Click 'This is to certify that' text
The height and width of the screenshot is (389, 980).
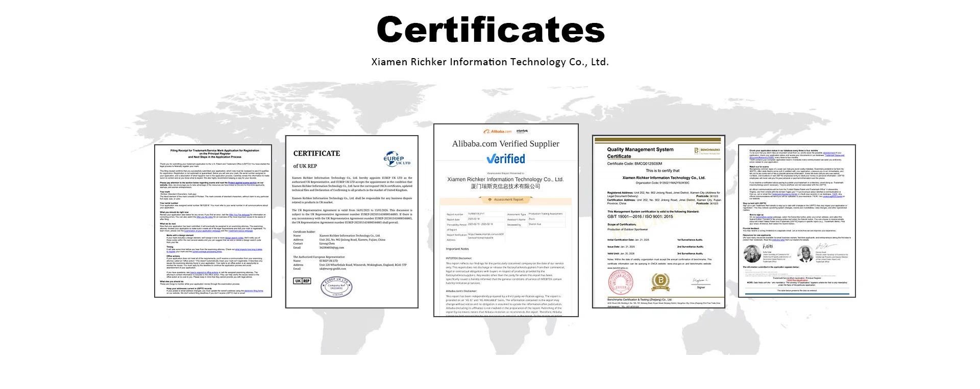click(663, 171)
